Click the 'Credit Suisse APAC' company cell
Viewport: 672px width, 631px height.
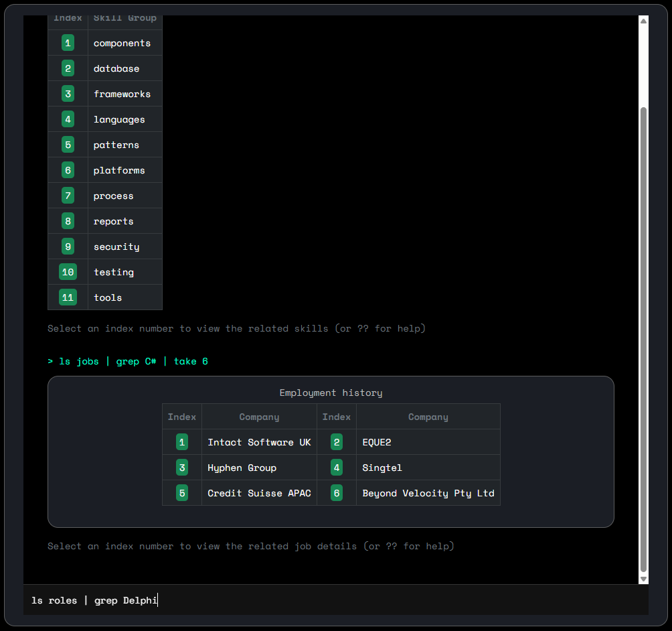259,493
